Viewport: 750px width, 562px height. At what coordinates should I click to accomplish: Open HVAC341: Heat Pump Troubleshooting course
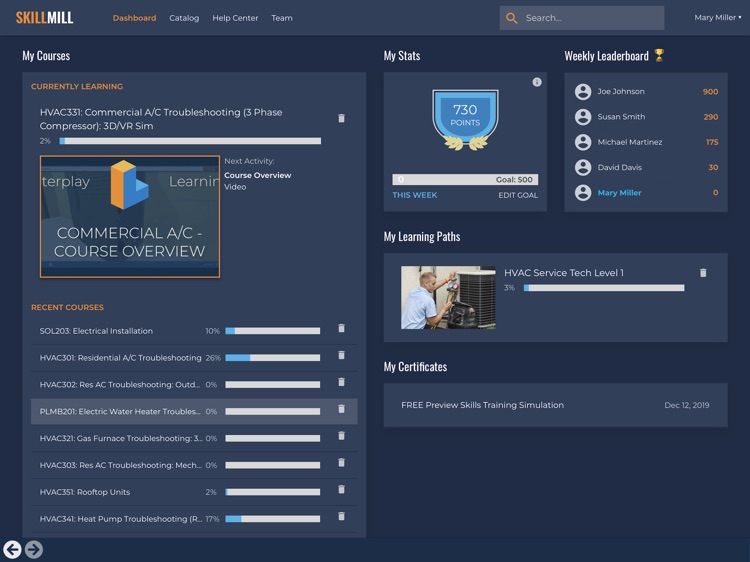coord(121,518)
